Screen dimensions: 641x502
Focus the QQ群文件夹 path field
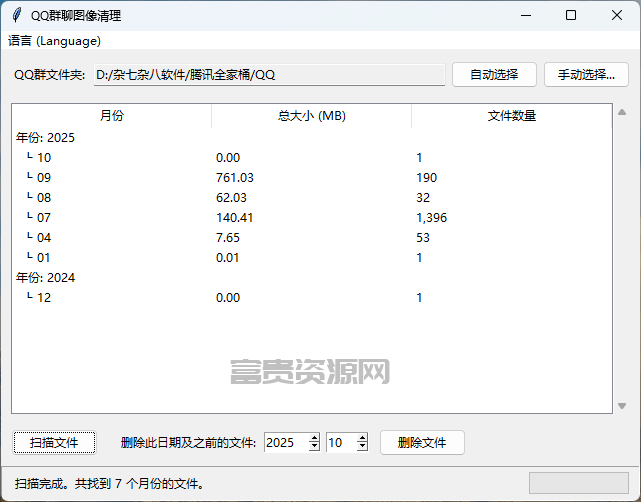pyautogui.click(x=269, y=75)
